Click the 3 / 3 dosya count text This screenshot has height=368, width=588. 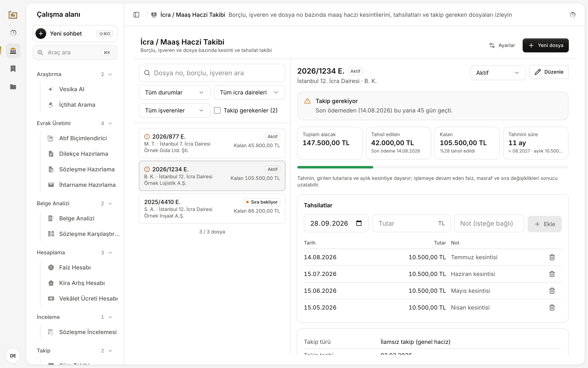(212, 232)
